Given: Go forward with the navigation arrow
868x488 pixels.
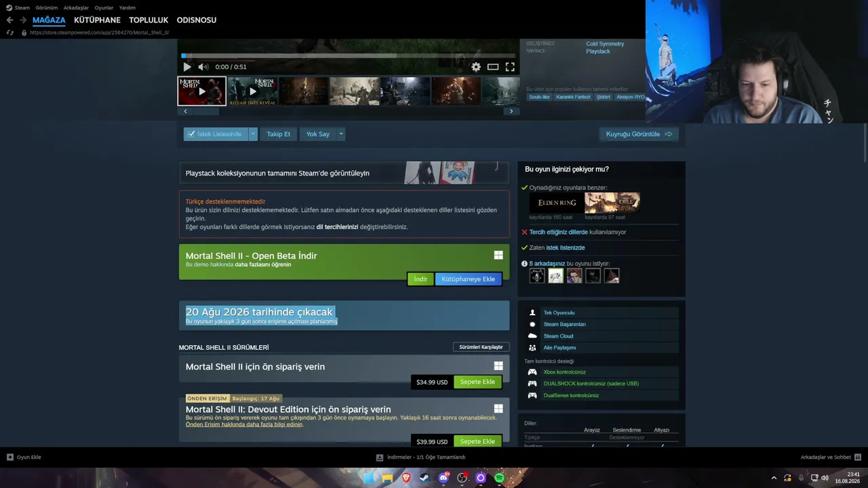Looking at the screenshot, I should coord(23,20).
